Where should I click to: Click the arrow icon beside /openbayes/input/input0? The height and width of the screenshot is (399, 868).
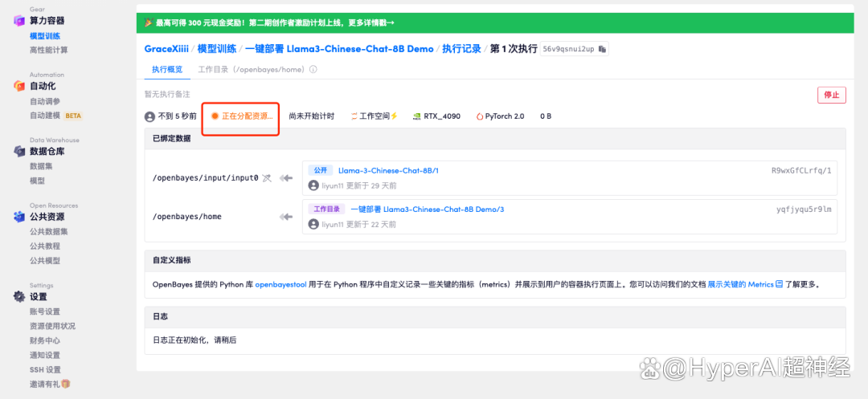pyautogui.click(x=286, y=178)
